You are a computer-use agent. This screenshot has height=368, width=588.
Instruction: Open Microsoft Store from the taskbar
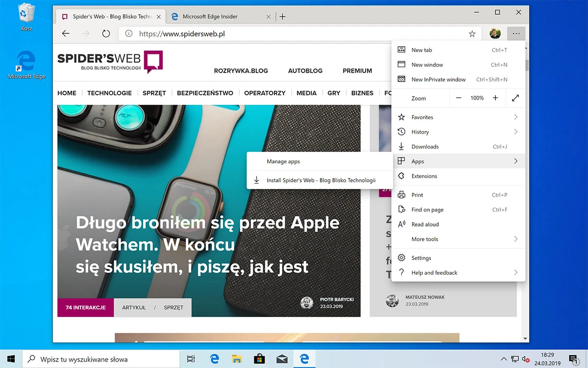tap(259, 359)
